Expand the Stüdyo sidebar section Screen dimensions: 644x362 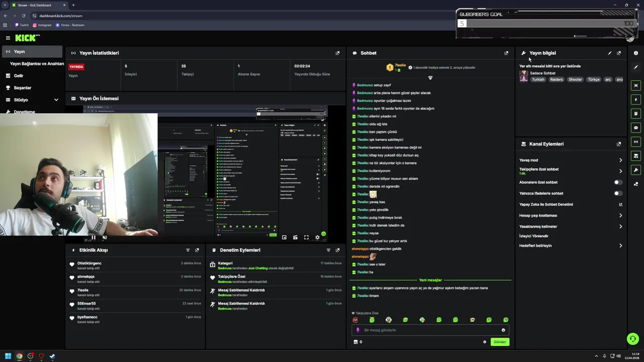(56, 100)
